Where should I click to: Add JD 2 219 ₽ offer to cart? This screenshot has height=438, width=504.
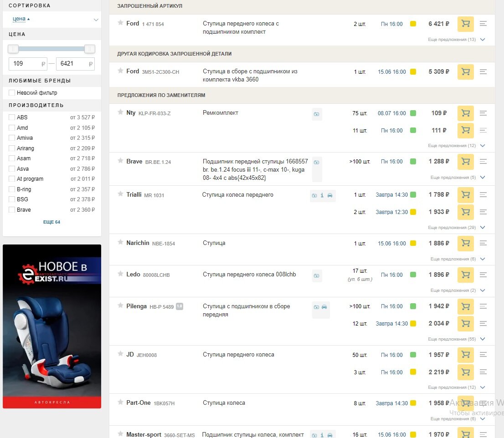465,372
